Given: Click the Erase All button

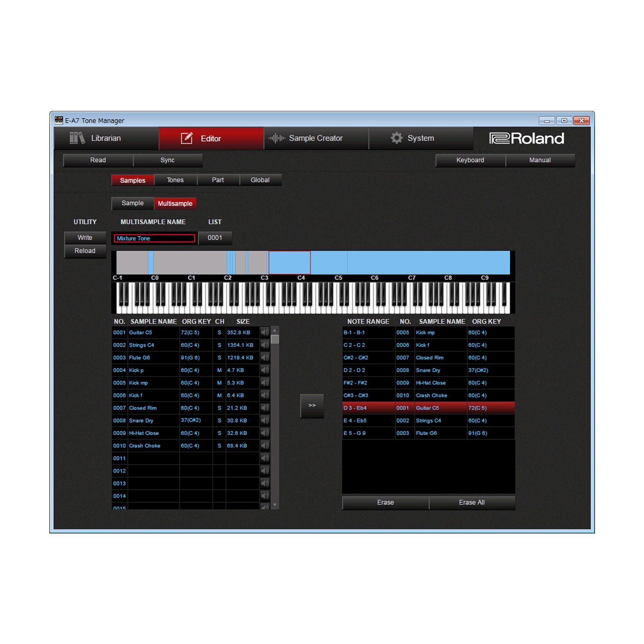Looking at the screenshot, I should point(472,503).
